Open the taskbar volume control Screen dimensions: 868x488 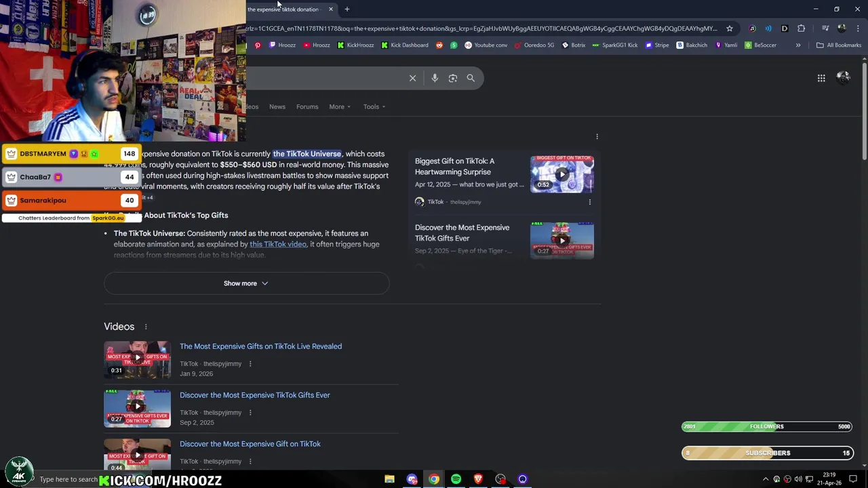point(798,479)
